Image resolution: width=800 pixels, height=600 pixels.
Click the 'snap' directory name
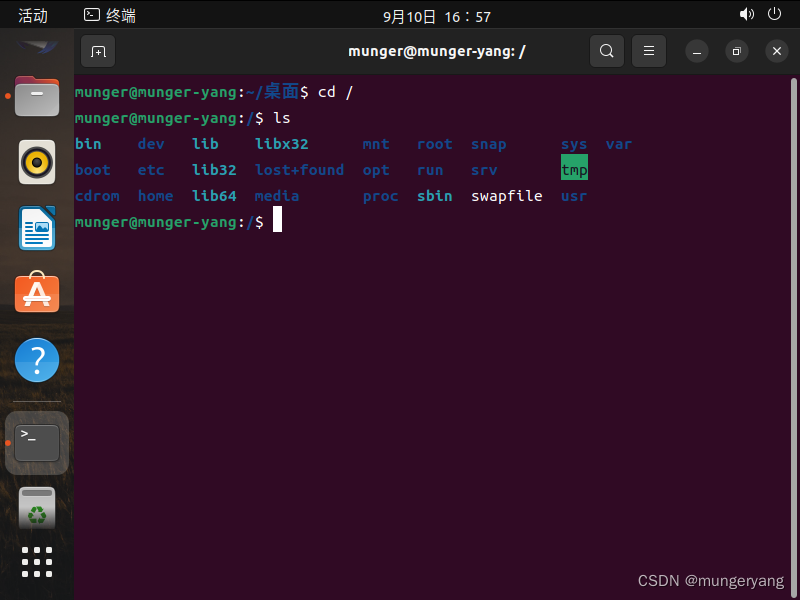(489, 145)
